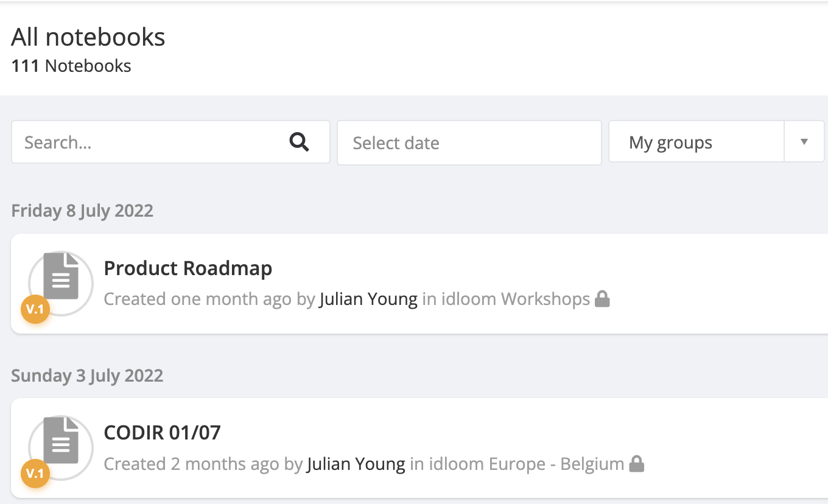Click the CODIR 01/07 document icon
Image resolution: width=828 pixels, height=504 pixels.
[61, 441]
